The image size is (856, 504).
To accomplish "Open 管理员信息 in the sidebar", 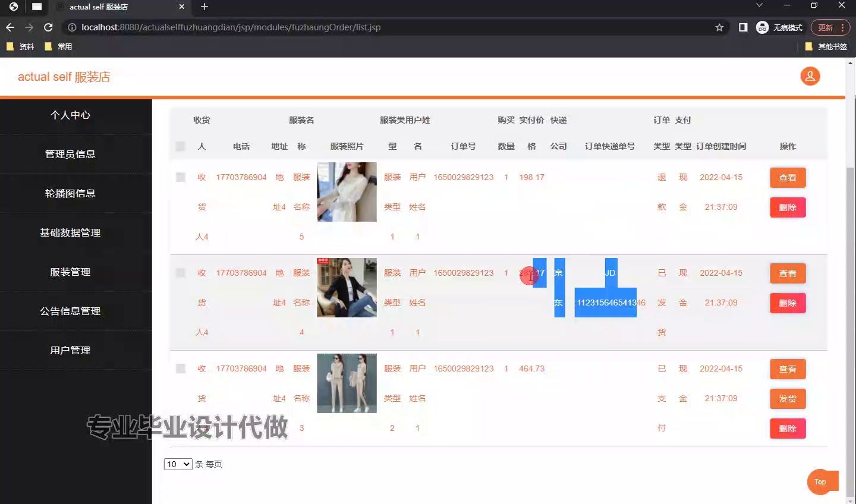I will pos(70,155).
